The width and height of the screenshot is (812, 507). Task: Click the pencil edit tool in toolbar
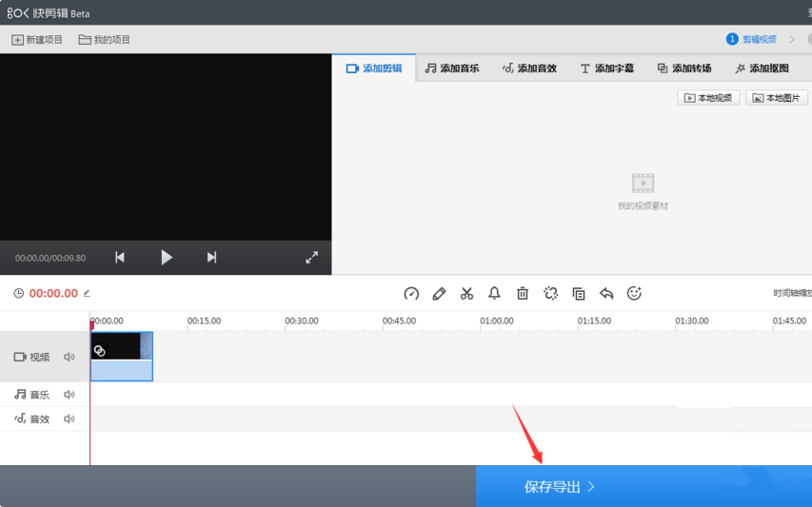(x=439, y=294)
